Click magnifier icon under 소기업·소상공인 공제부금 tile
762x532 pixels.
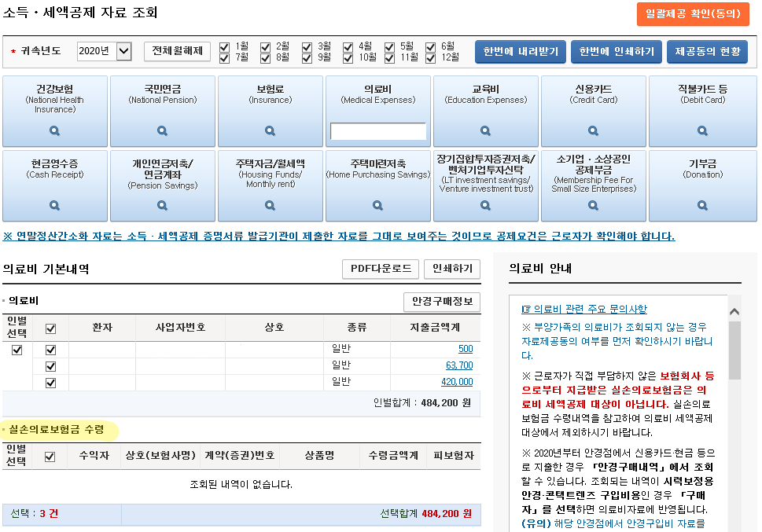tap(594, 206)
